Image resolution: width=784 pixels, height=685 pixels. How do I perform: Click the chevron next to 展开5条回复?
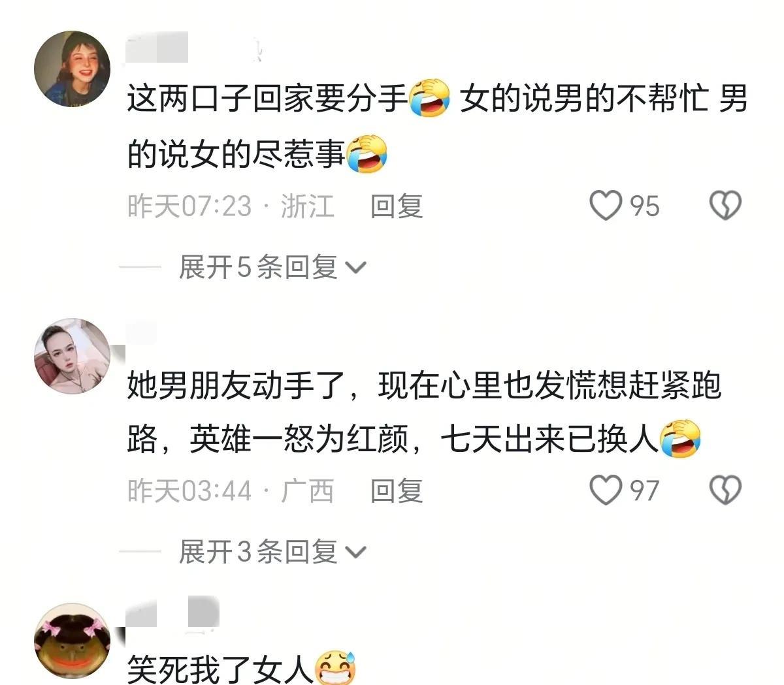coord(355,268)
